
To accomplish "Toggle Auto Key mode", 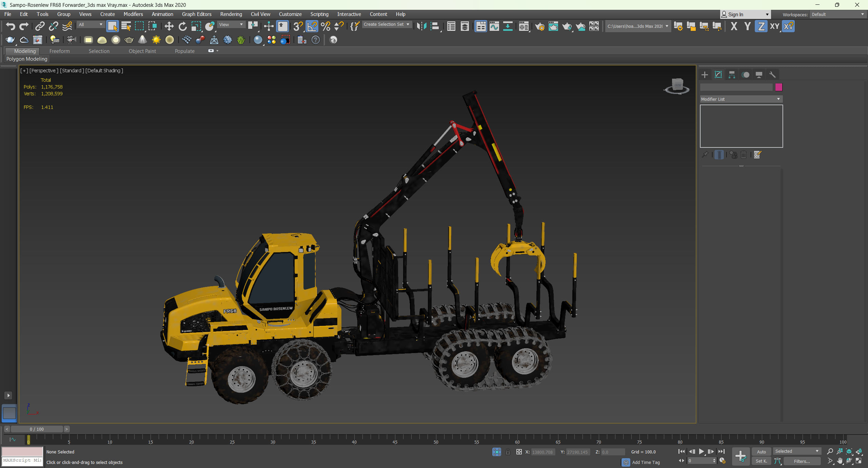I will [x=761, y=451].
